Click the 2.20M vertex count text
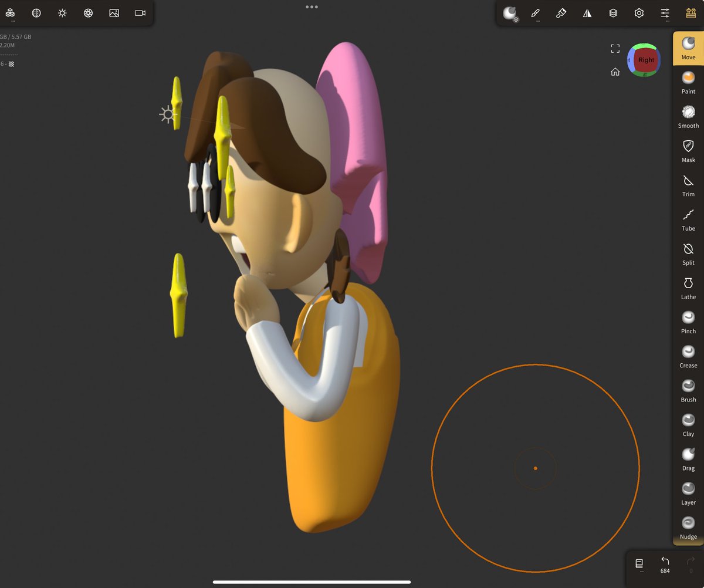704x588 pixels. coord(7,45)
